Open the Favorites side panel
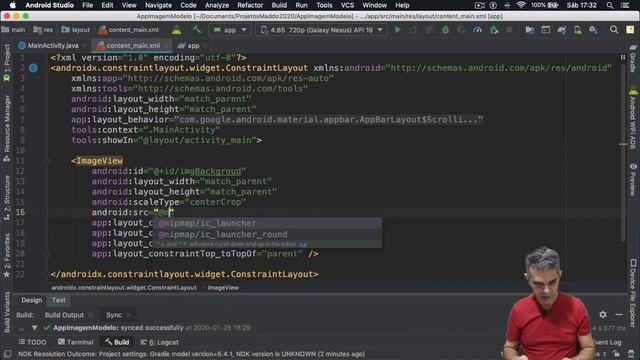Image resolution: width=640 pixels, height=360 pixels. [x=7, y=256]
